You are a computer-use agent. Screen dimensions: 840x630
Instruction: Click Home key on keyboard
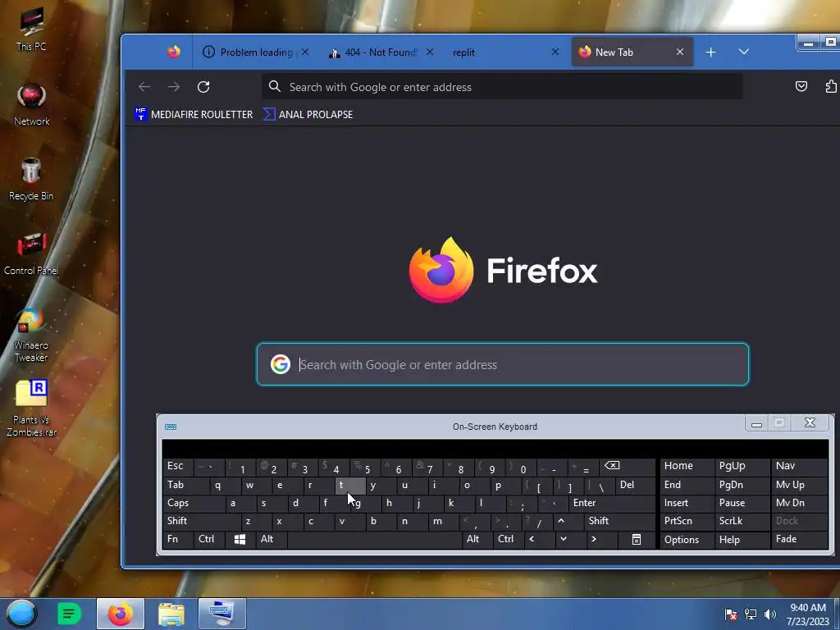(687, 466)
